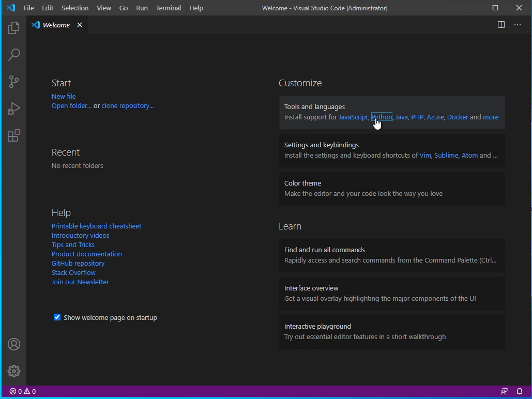Click the errors and warnings status indicator
The height and width of the screenshot is (399, 532).
pos(22,392)
